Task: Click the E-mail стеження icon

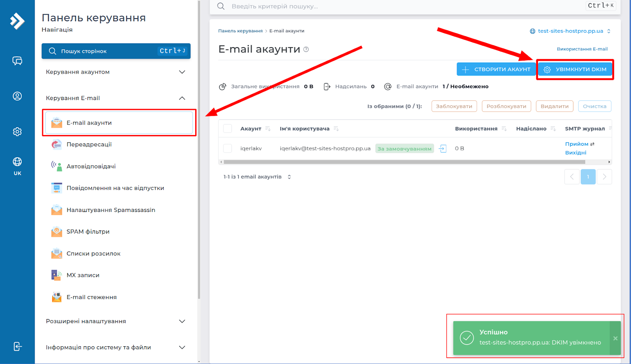Action: click(57, 297)
